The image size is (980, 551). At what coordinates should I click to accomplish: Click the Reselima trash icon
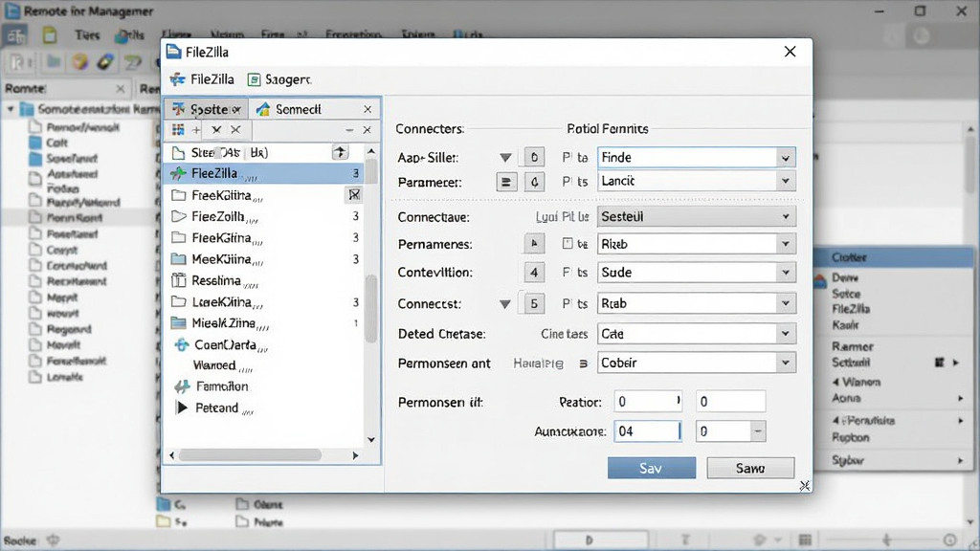coord(179,280)
